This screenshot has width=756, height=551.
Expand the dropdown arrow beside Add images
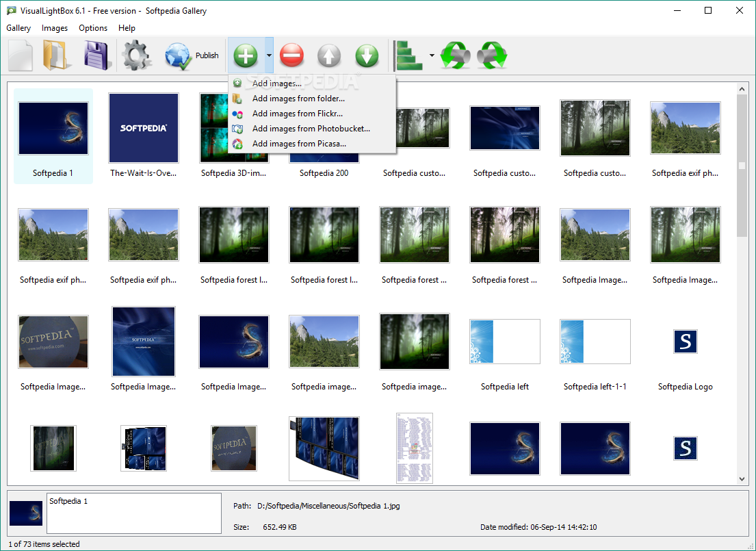click(x=269, y=55)
